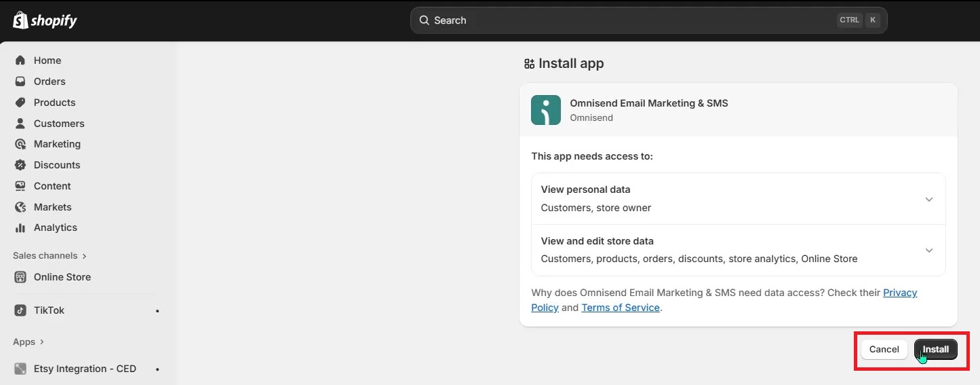Open the Terms of Service link
Screen dimensions: 980x385
pos(621,308)
